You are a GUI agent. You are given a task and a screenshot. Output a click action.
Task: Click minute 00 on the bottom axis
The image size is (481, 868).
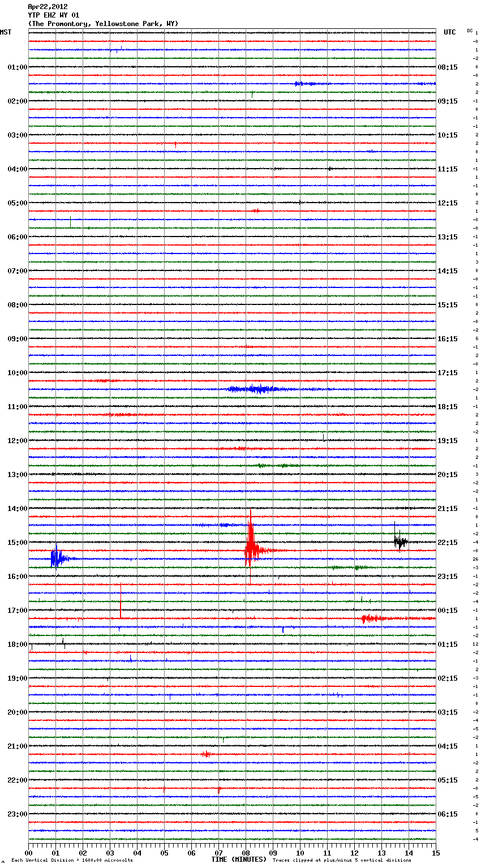29,853
